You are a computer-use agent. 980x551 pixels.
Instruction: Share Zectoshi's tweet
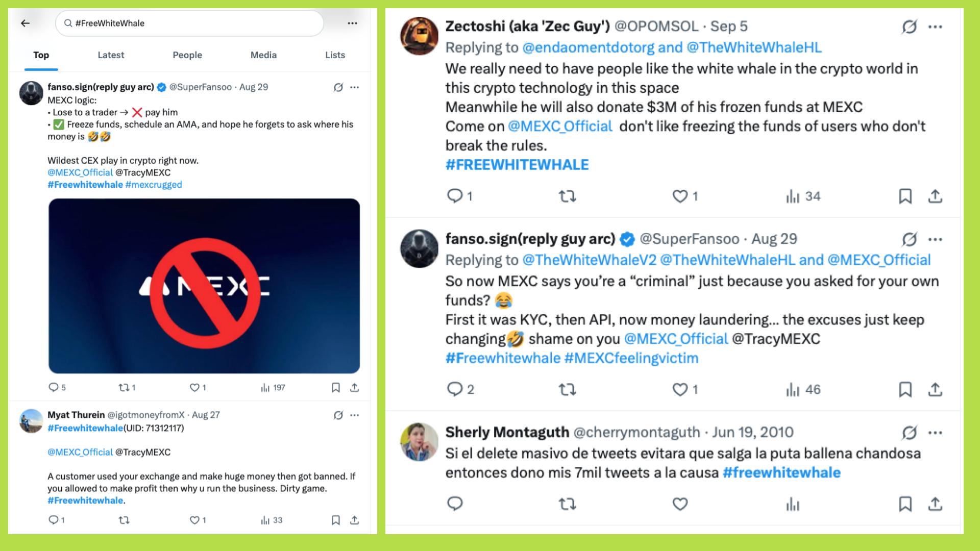click(935, 196)
